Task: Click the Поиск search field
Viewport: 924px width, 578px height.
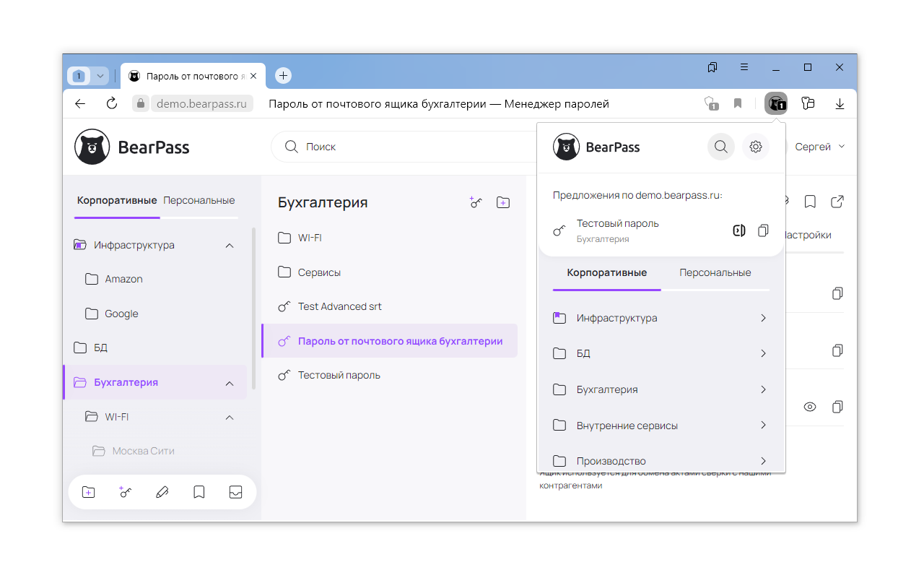Action: (404, 147)
